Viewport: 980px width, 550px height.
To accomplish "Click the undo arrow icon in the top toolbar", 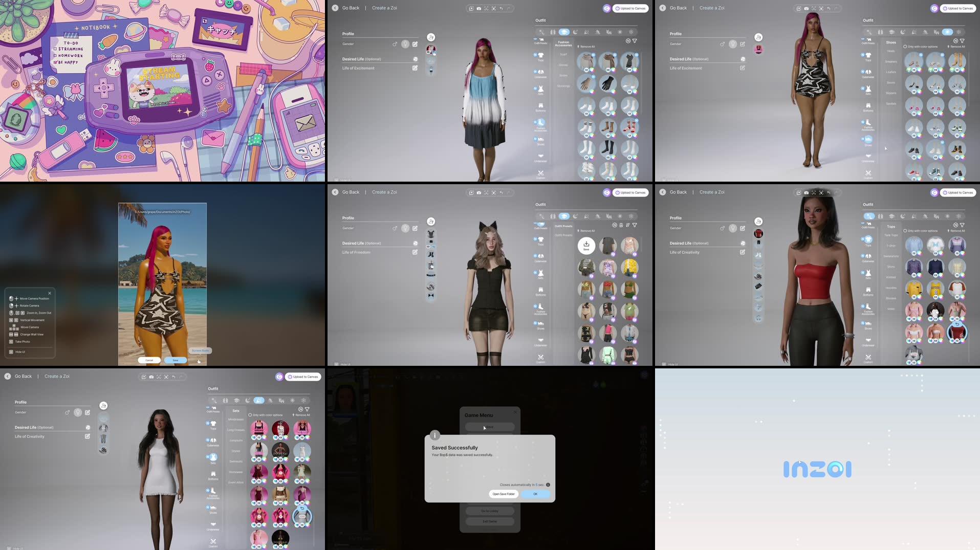I will coord(501,8).
